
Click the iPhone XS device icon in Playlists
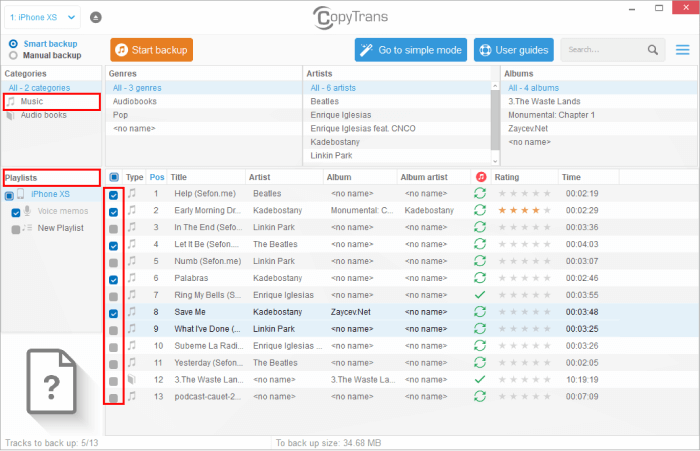coord(21,194)
